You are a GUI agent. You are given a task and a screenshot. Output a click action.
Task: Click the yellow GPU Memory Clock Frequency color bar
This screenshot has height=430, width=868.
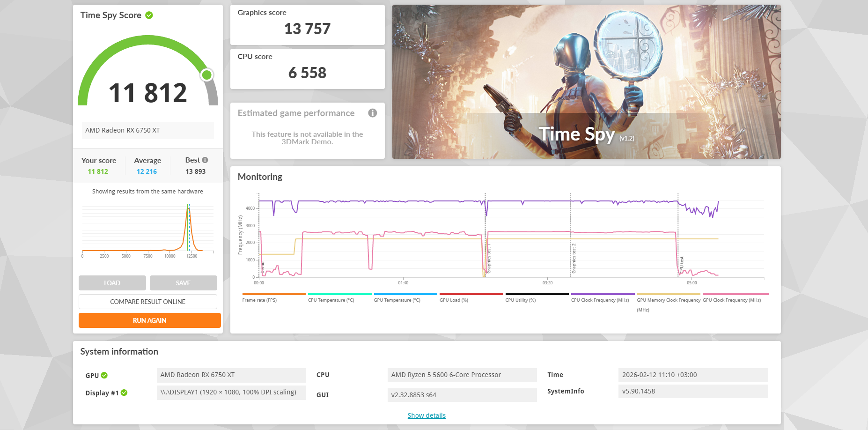coord(669,294)
